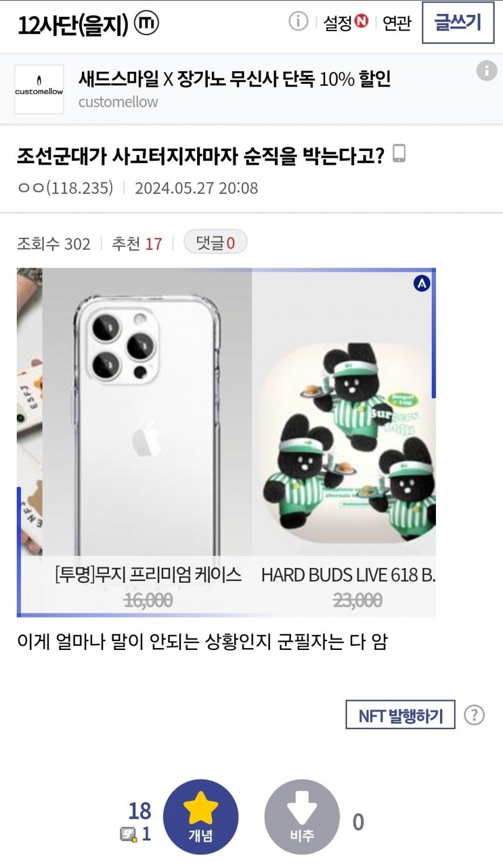Downvote with the 비추 arrow button
The width and height of the screenshot is (503, 868).
click(302, 816)
